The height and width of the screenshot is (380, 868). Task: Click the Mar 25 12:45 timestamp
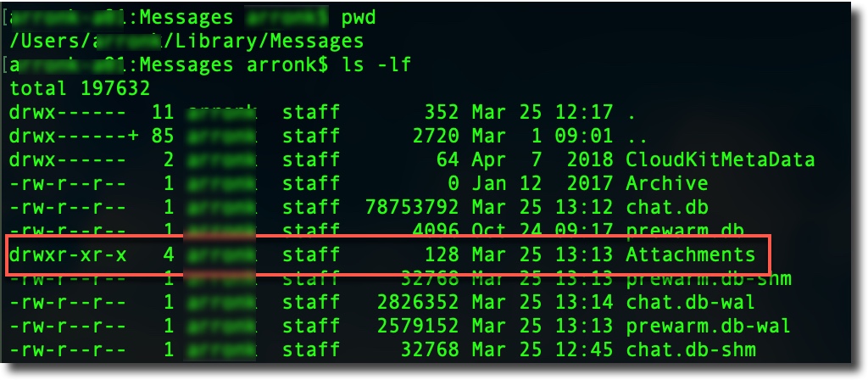542,350
